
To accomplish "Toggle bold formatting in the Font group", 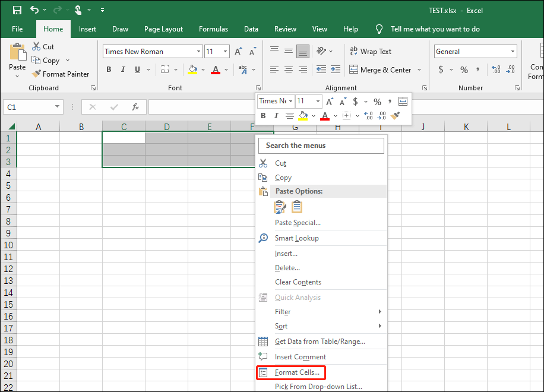I will point(108,69).
